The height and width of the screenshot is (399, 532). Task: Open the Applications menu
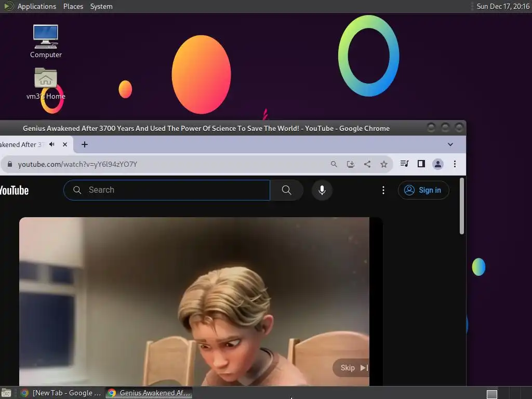click(37, 6)
